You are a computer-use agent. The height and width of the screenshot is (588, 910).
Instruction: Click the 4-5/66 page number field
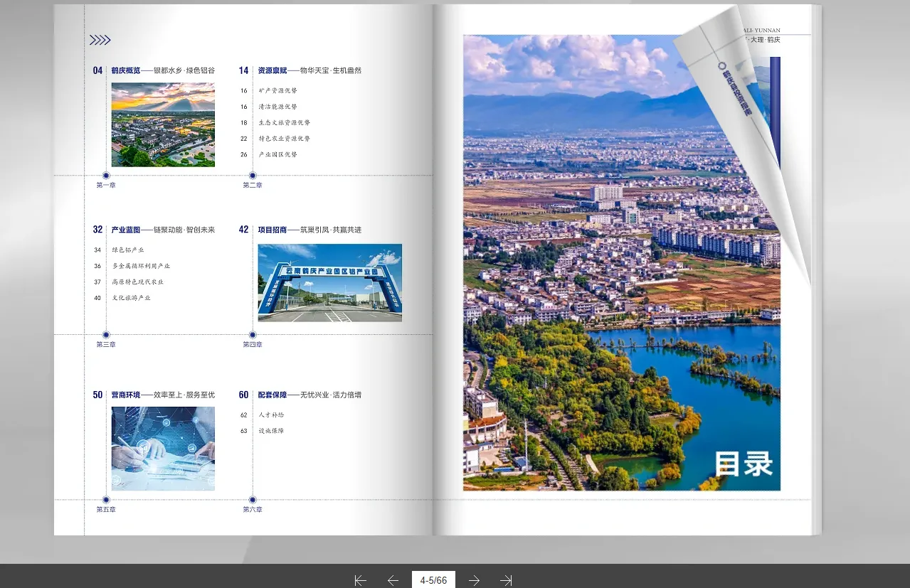[433, 580]
